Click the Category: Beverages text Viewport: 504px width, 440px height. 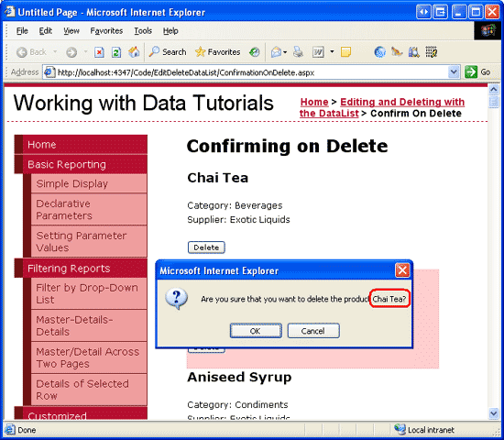pyautogui.click(x=235, y=205)
